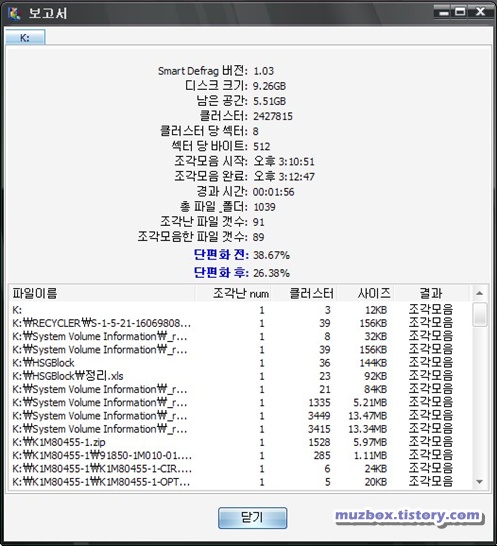Maximize the 보고서 window

460,13
